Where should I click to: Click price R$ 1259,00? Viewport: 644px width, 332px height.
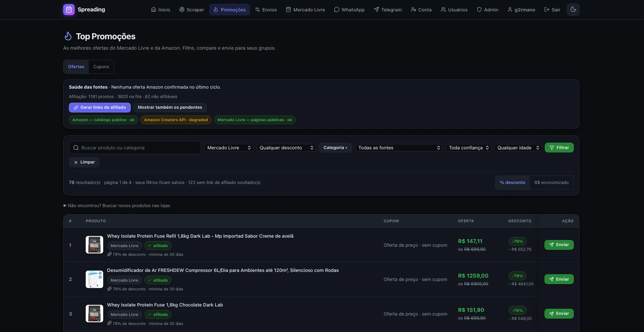(x=473, y=276)
